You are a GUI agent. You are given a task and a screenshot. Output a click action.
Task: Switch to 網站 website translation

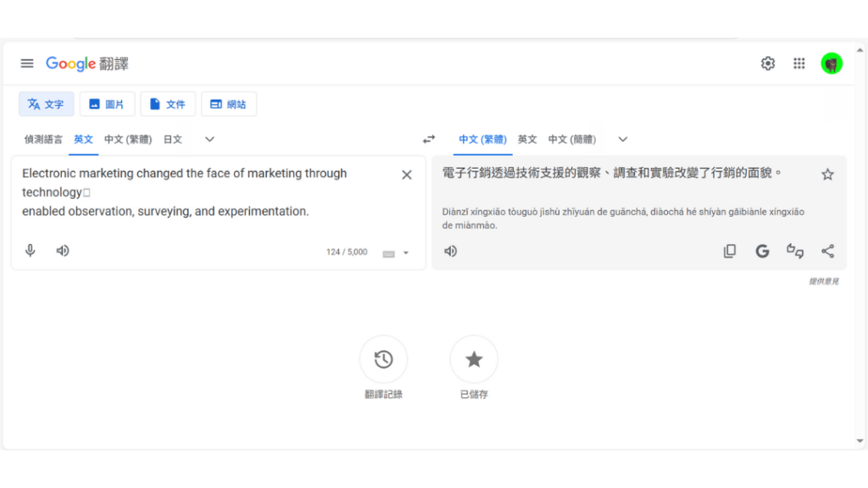click(229, 104)
